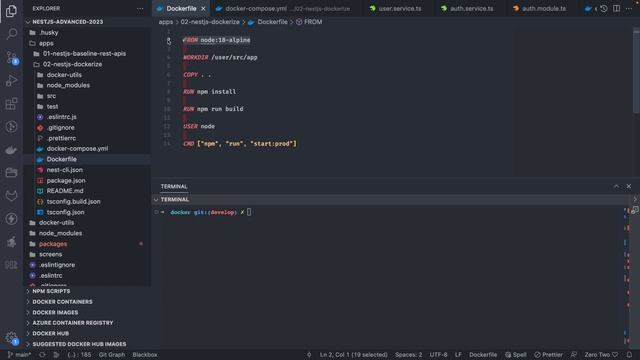Change file encoding UTF-8
This screenshot has height=360, width=640.
pos(438,355)
